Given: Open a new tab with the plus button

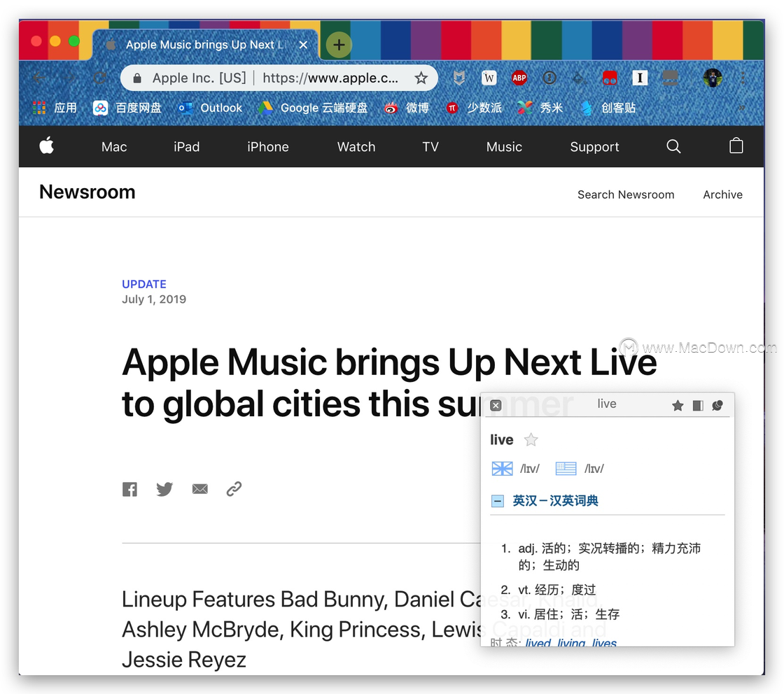Looking at the screenshot, I should click(339, 45).
